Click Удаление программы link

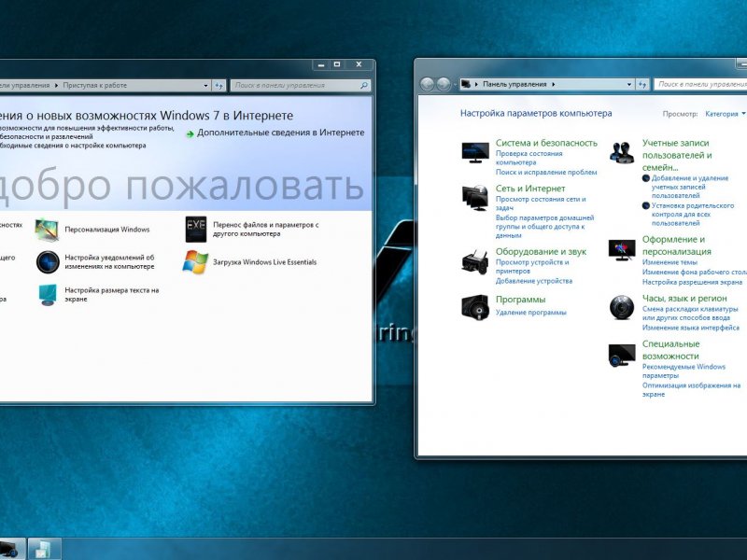530,313
